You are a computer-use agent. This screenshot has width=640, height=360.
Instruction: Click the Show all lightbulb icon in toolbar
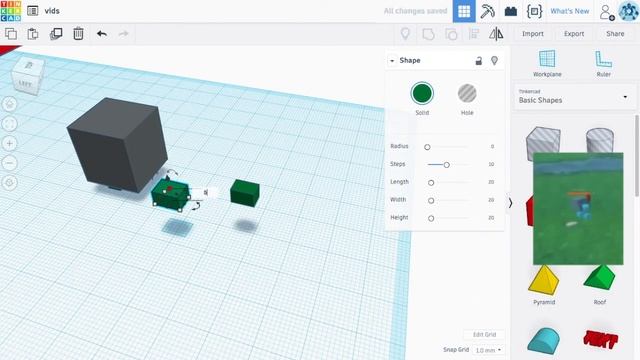(405, 33)
